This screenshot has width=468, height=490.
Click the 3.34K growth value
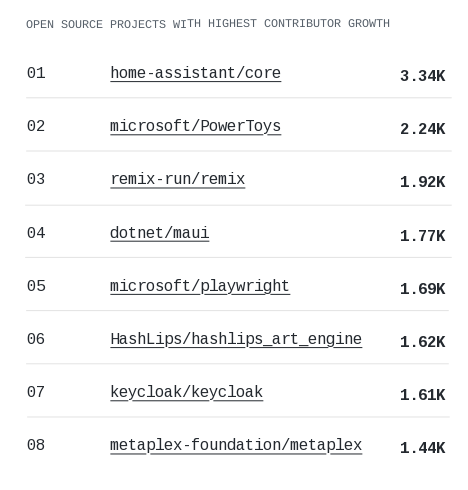[x=423, y=76]
